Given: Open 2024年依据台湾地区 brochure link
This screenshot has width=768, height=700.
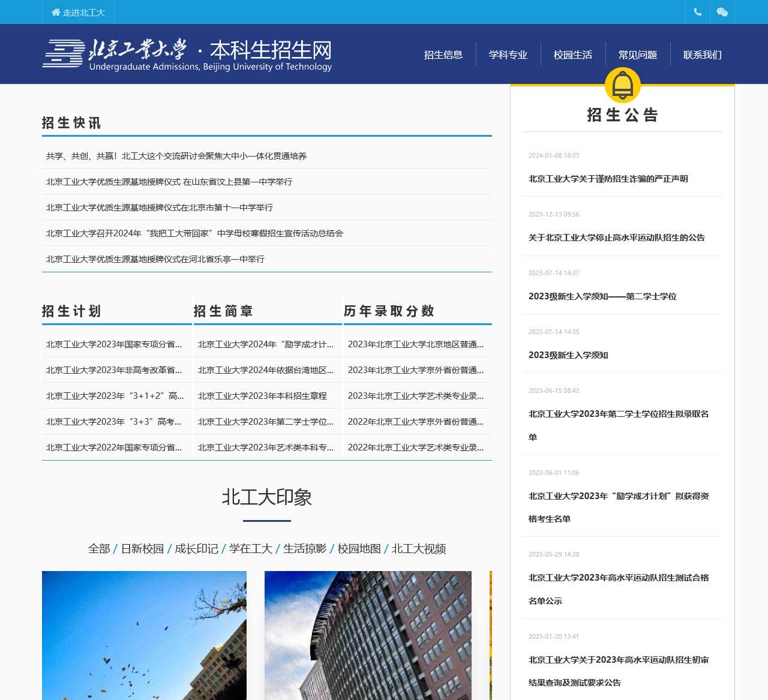Looking at the screenshot, I should click(x=266, y=370).
